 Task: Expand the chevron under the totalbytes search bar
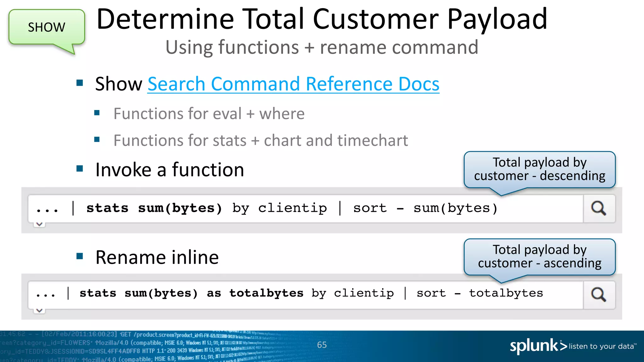[39, 310]
